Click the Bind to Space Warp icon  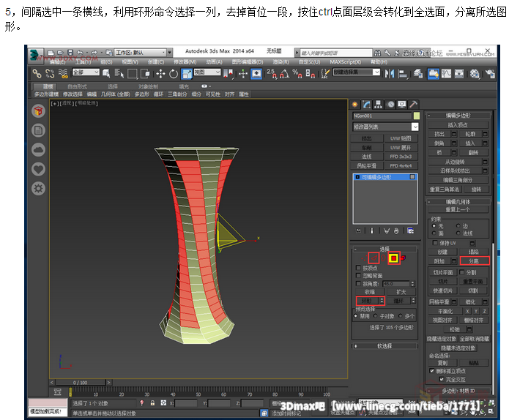point(63,74)
